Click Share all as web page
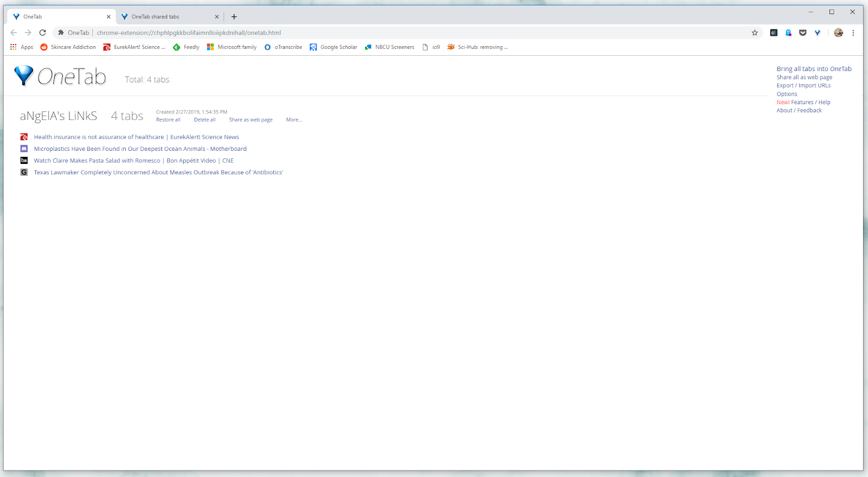Screen dimensions: 868x477 804,78
